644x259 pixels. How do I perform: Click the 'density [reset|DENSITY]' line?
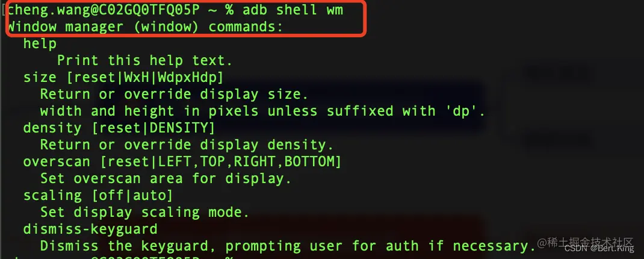(x=119, y=128)
